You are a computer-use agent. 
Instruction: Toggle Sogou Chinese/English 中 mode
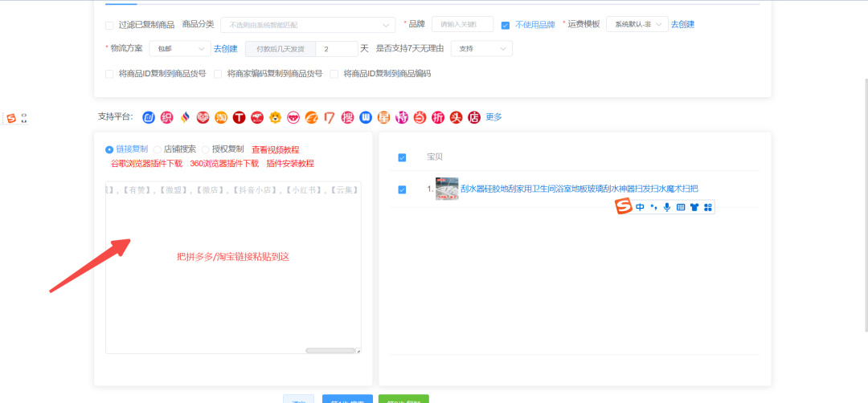click(640, 207)
